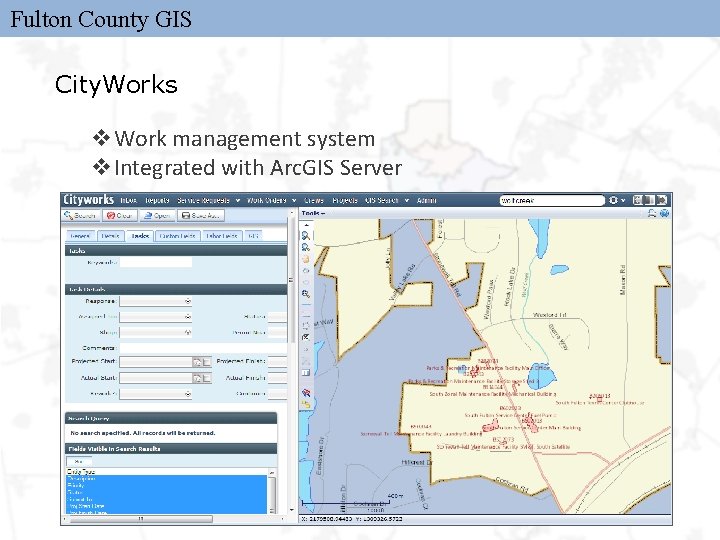
Task: Click the Comments text field
Action: tap(203, 348)
